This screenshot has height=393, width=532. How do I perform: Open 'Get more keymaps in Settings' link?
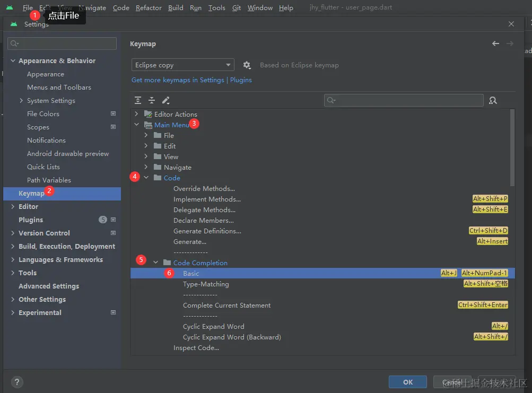178,80
